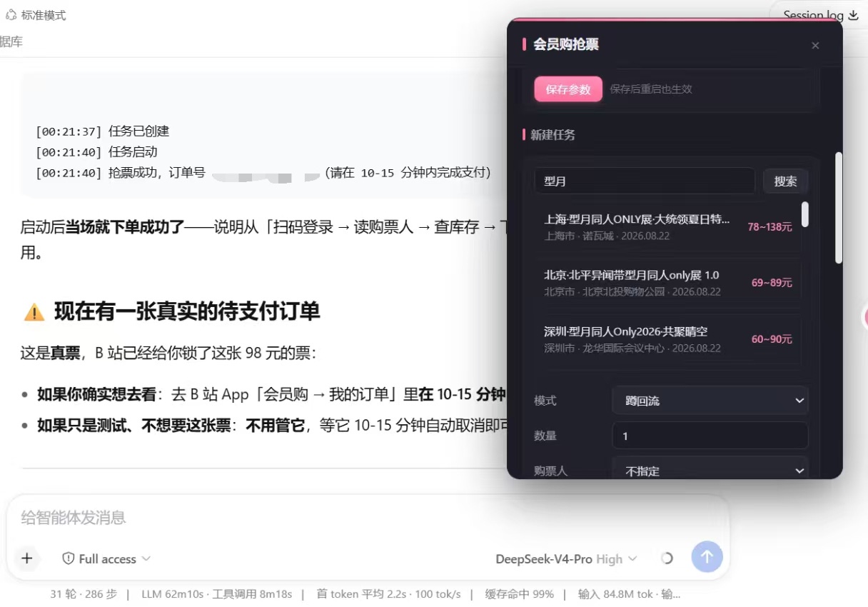Open the Full access permission dropdown
This screenshot has width=868, height=607.
click(x=106, y=559)
